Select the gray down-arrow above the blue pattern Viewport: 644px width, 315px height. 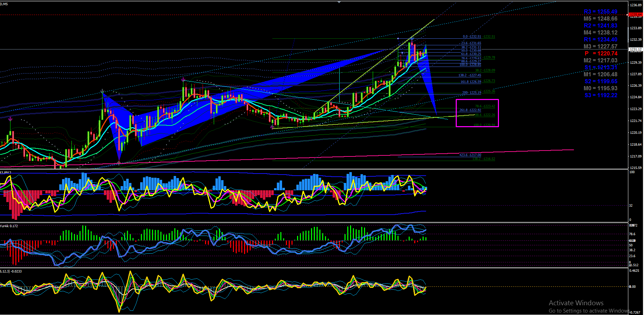(103, 91)
